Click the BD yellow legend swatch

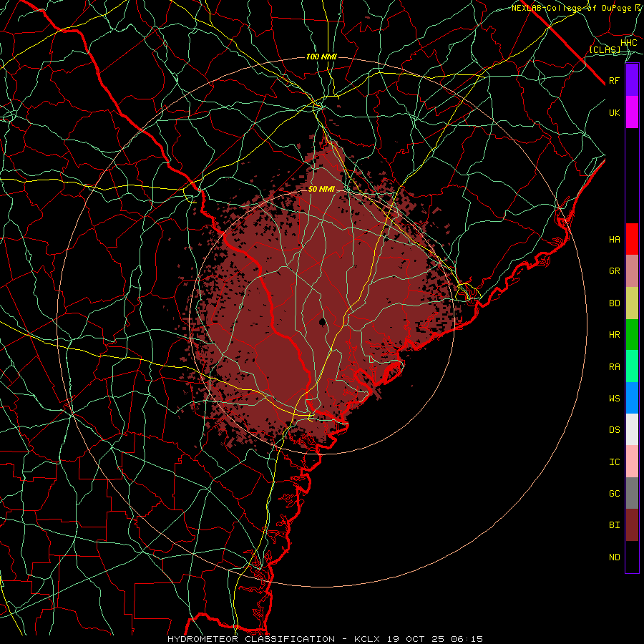(x=632, y=303)
